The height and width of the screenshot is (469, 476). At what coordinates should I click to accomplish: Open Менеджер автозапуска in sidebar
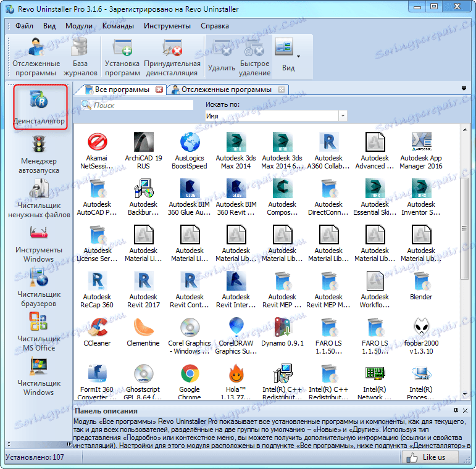click(x=38, y=154)
